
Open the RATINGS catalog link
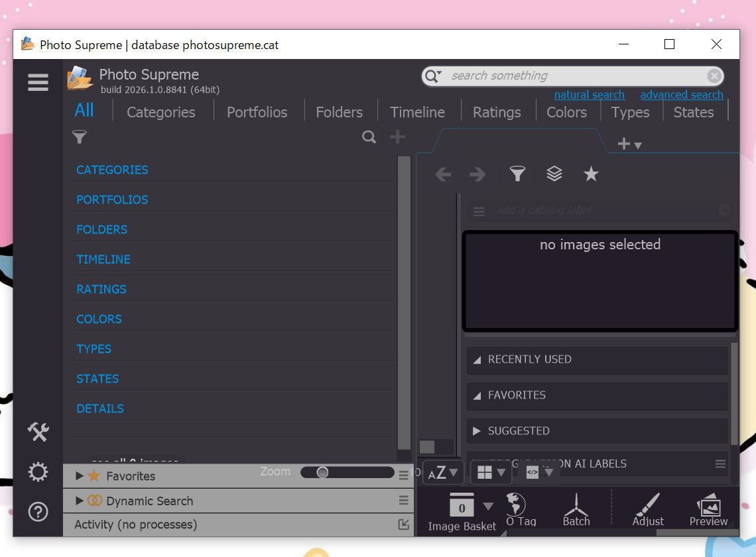(101, 290)
